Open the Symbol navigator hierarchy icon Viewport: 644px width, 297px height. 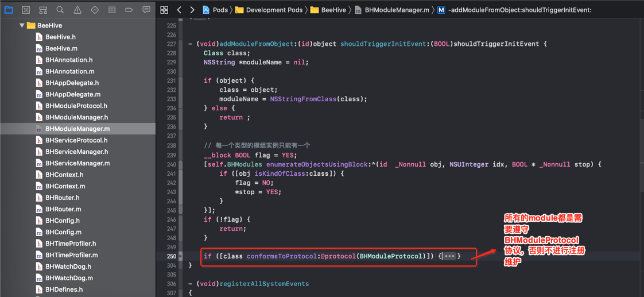pos(42,9)
